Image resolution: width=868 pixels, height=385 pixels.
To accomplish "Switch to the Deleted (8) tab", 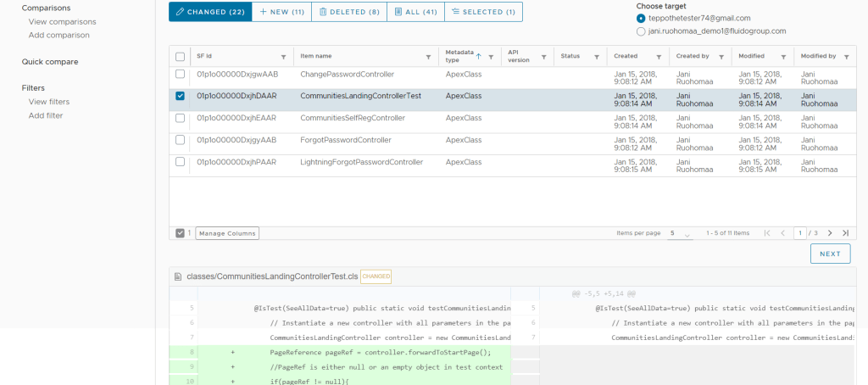I will [x=349, y=12].
